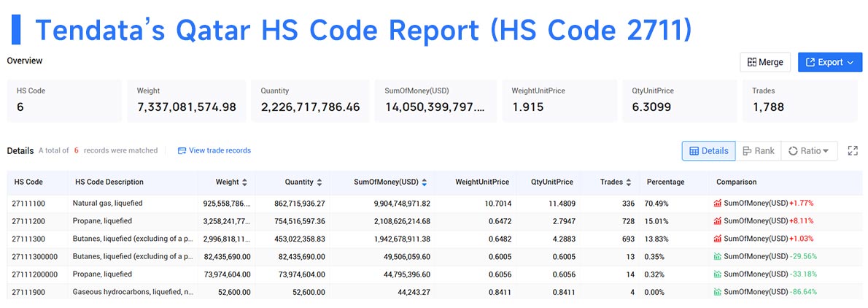
Task: Click the SumOfMoney(USD) summary card
Action: pyautogui.click(x=435, y=101)
